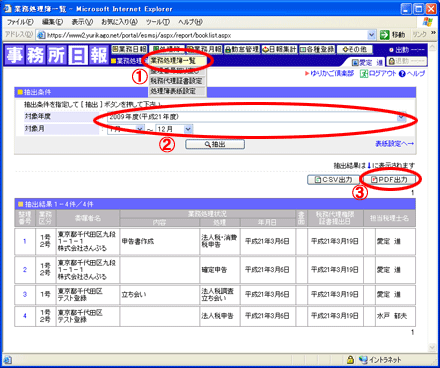Expand the start month dropdown
Viewport: 440px width, 368px height.
pos(140,129)
